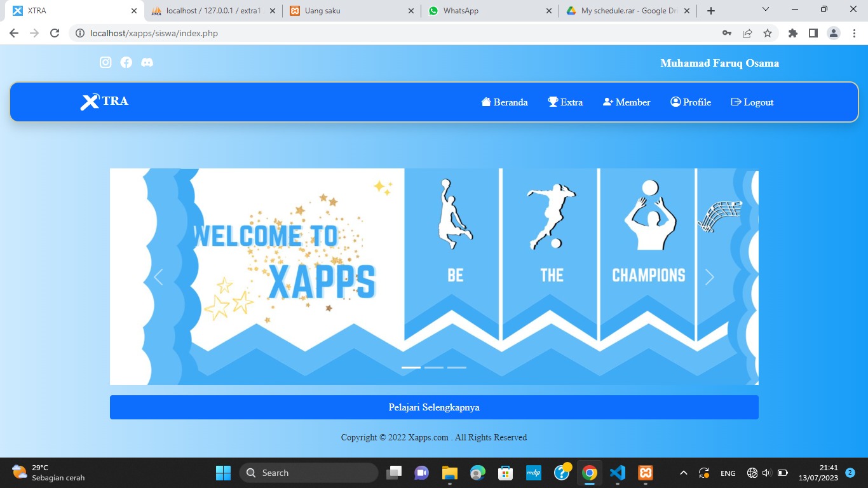Open the myHP taskbar app

tap(534, 473)
